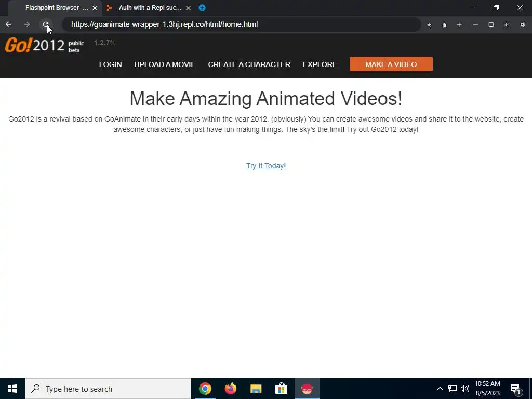Click the Type here to search box

[108, 389]
